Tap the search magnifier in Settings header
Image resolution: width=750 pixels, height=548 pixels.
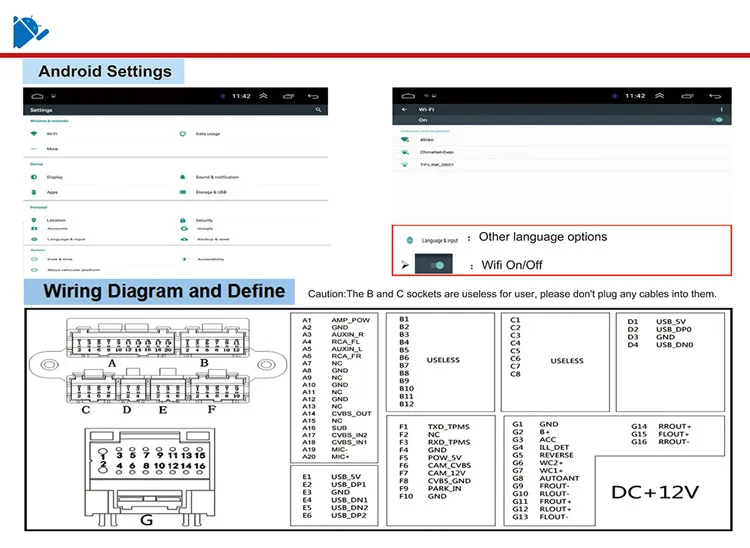[318, 110]
